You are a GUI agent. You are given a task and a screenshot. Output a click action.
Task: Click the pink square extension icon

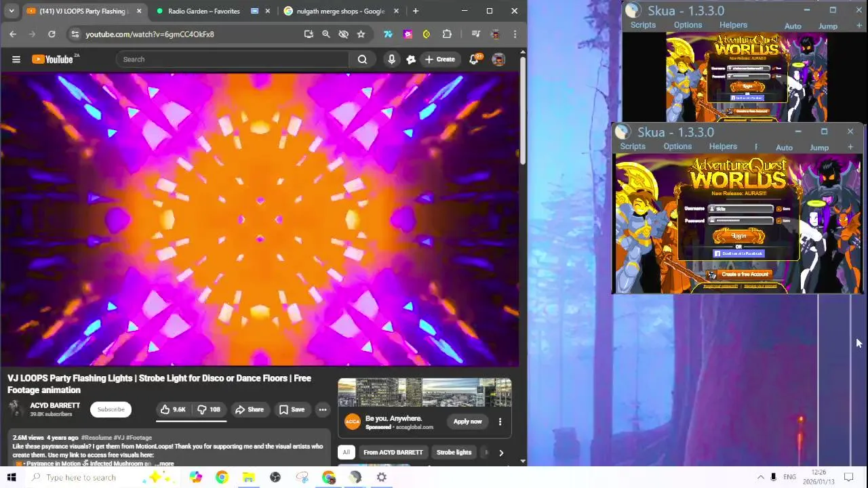[408, 34]
